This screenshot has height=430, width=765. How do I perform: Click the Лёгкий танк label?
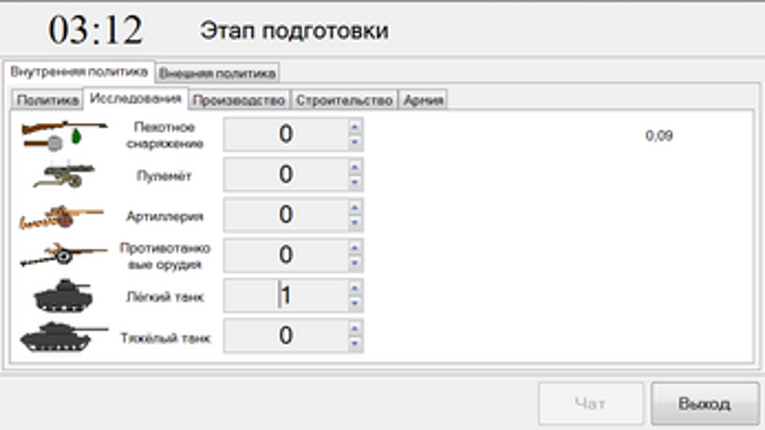(x=165, y=297)
